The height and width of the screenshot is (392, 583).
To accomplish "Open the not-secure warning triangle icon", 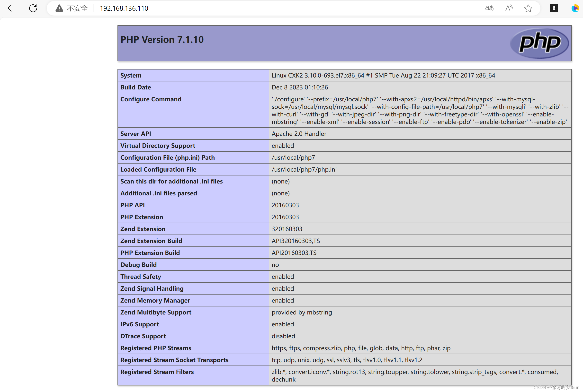I will (59, 8).
